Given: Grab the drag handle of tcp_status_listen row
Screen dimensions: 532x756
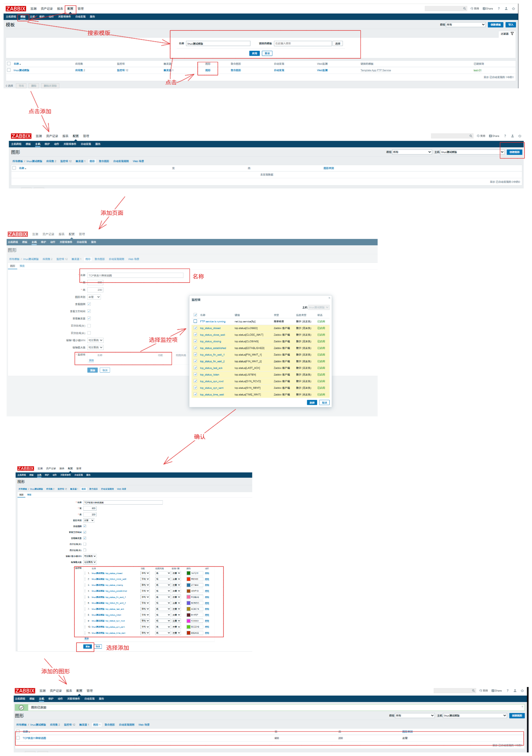Looking at the screenshot, I should (x=85, y=615).
